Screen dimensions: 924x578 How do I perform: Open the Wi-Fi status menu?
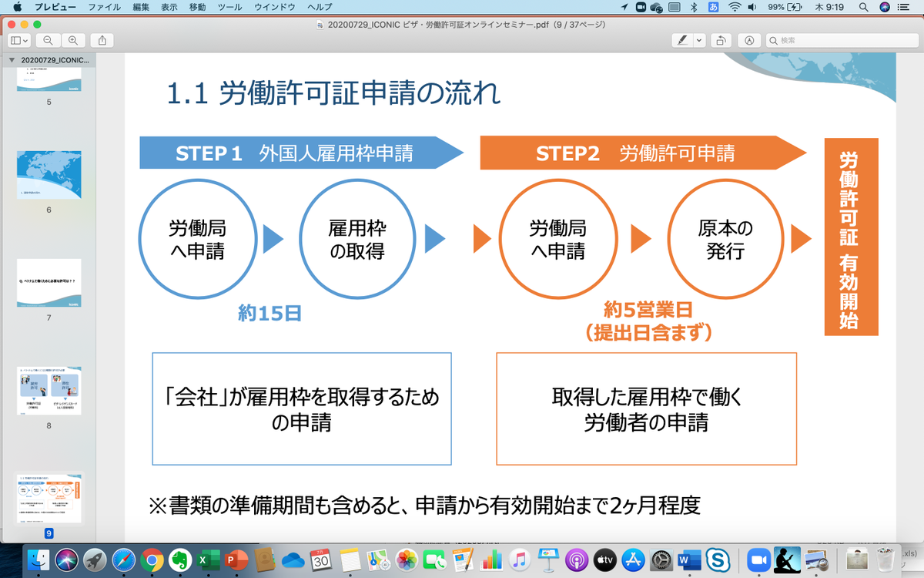coord(734,7)
